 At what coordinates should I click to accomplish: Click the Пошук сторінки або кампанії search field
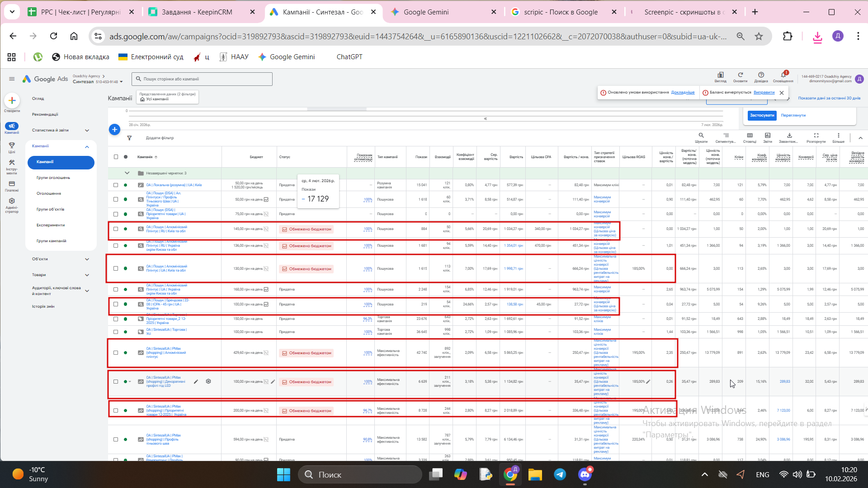click(x=202, y=79)
